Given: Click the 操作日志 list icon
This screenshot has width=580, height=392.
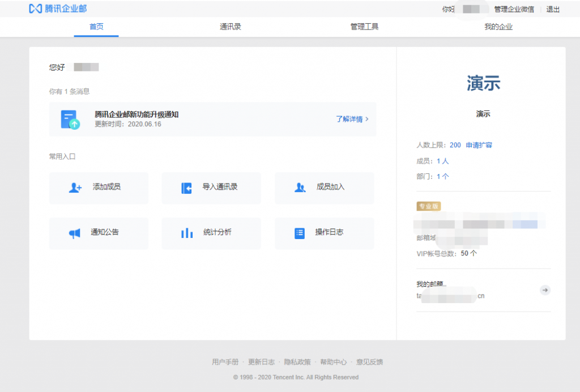Looking at the screenshot, I should 300,233.
